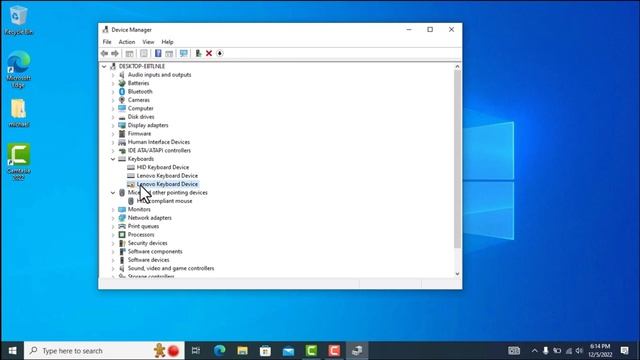Click the Show/Hide console tree toolbar icon
This screenshot has height=360, width=640.
[x=129, y=53]
